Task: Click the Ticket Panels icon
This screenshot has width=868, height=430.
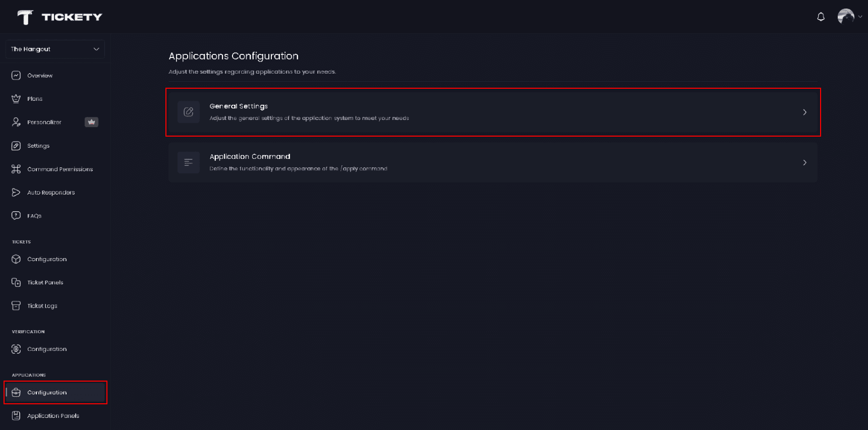Action: click(16, 283)
